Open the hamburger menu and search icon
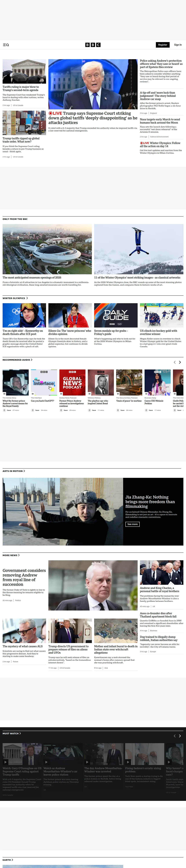 (6, 45)
